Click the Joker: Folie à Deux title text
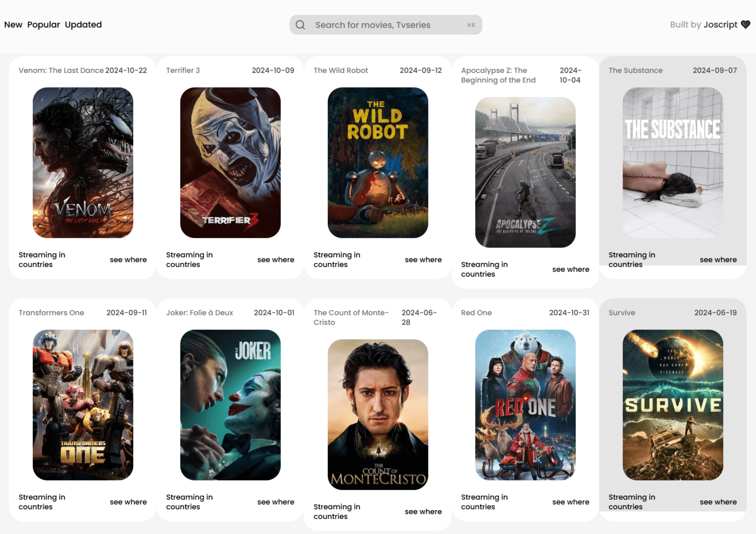This screenshot has width=756, height=534. [x=200, y=313]
